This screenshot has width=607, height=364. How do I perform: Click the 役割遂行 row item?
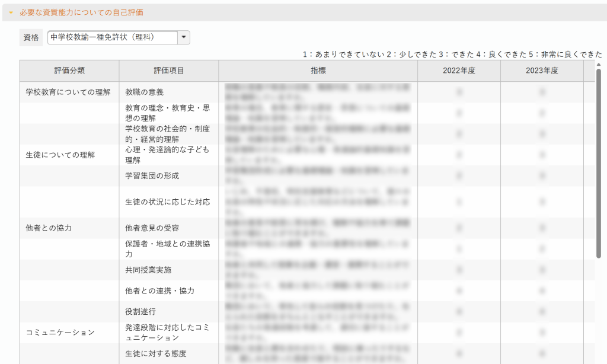click(x=140, y=312)
